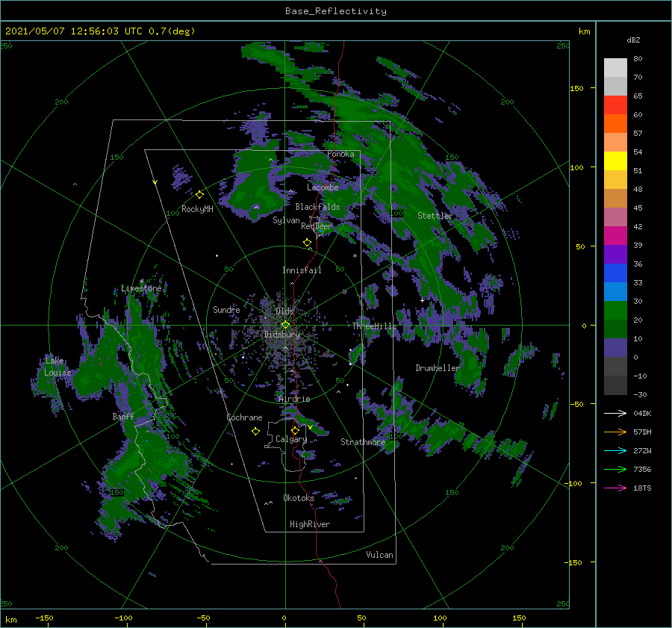Click the green 7356 arrow in legend
Viewport: 672px width, 628px height.
tap(615, 470)
